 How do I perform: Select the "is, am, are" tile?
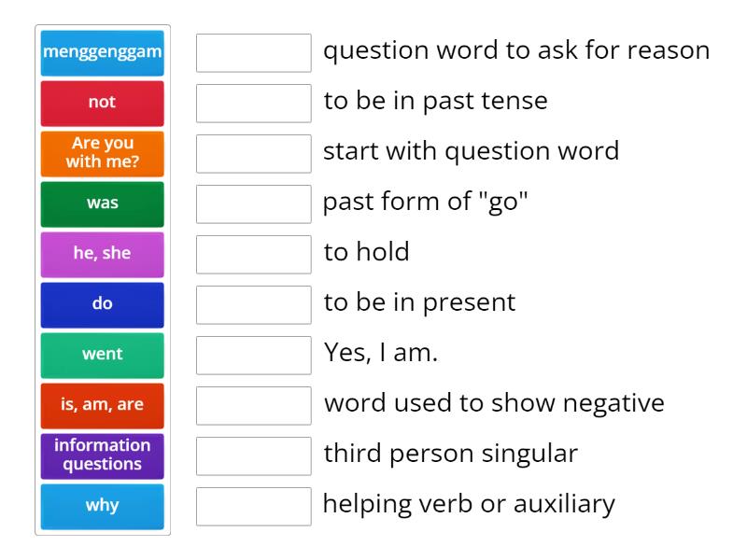(101, 405)
